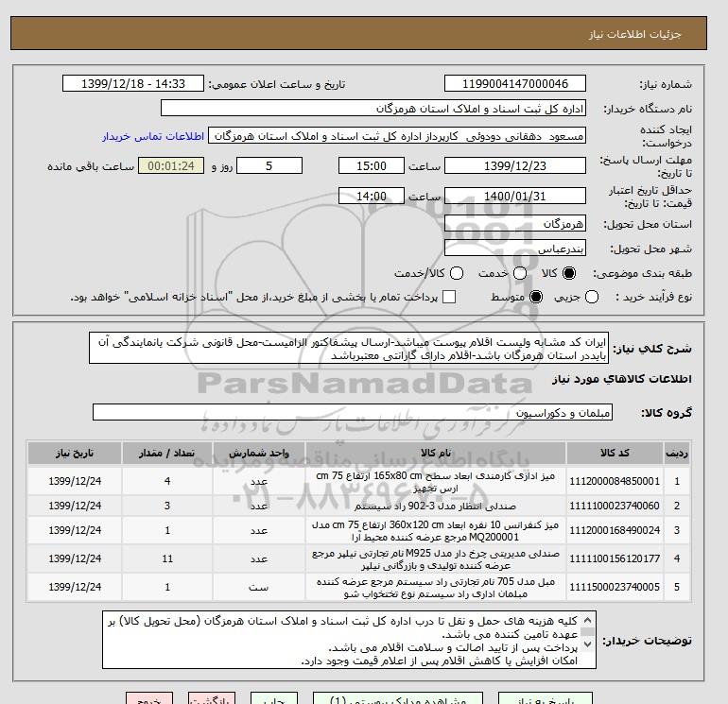Click the واحد شمارش column header
Image resolution: width=728 pixels, height=704 pixels.
(x=259, y=453)
